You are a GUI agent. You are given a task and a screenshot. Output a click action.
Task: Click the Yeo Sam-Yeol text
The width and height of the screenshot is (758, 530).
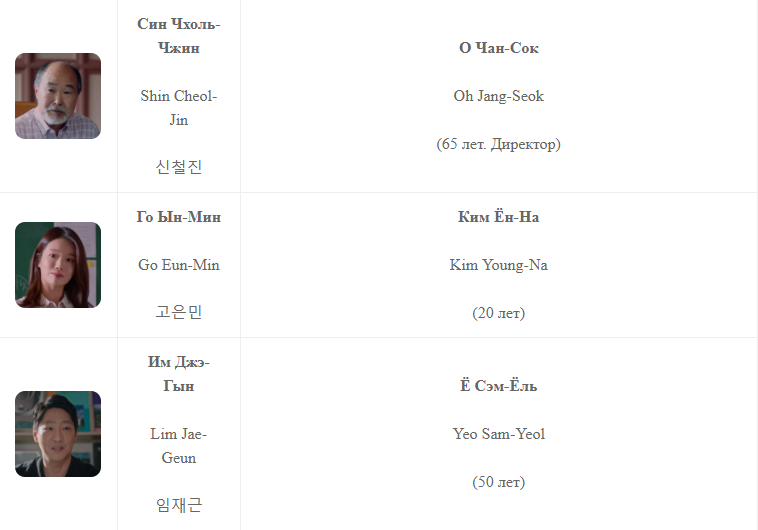click(499, 434)
